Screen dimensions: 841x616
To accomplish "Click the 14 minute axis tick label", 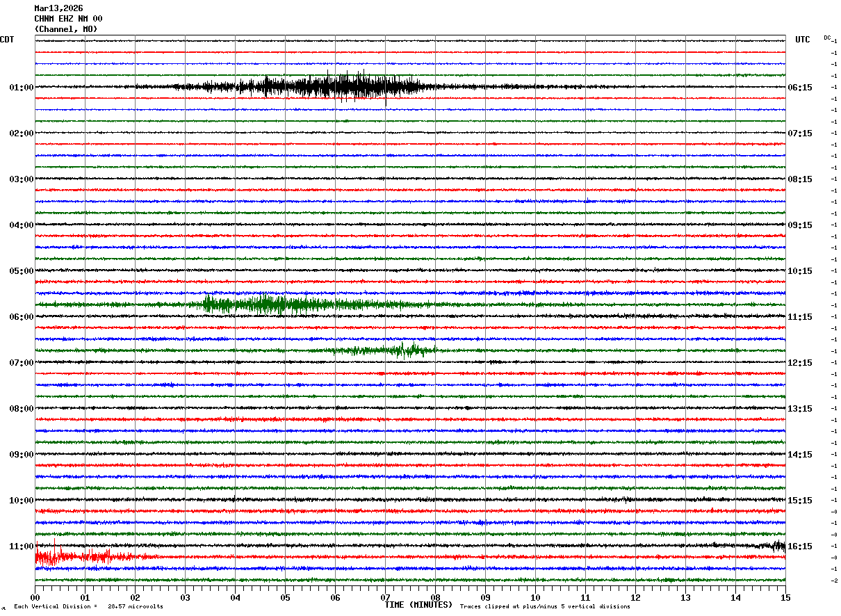I will (735, 597).
